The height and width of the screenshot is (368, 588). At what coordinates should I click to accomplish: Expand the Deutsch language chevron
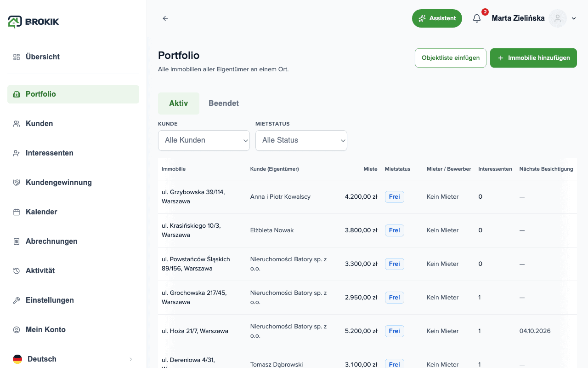click(x=130, y=359)
